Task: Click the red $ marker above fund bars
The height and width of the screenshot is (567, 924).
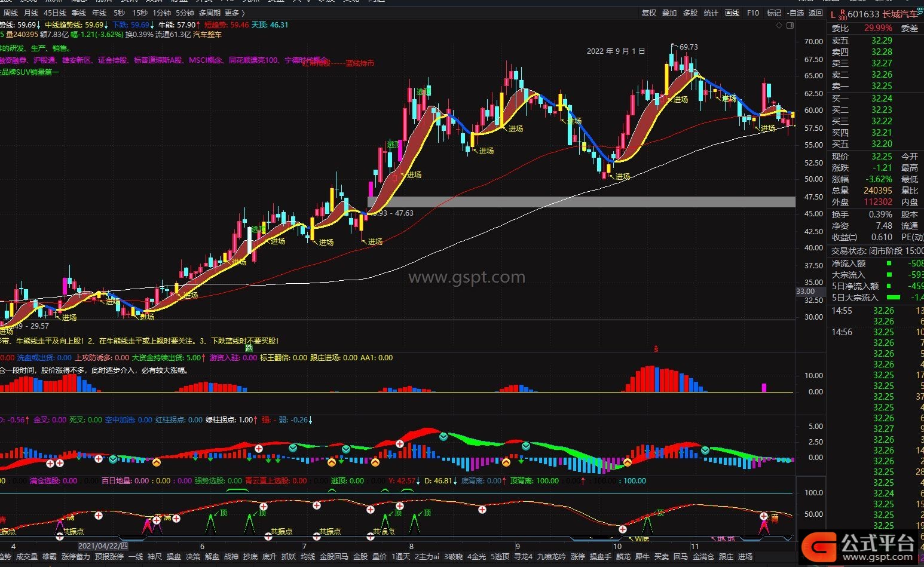Action: coord(656,349)
